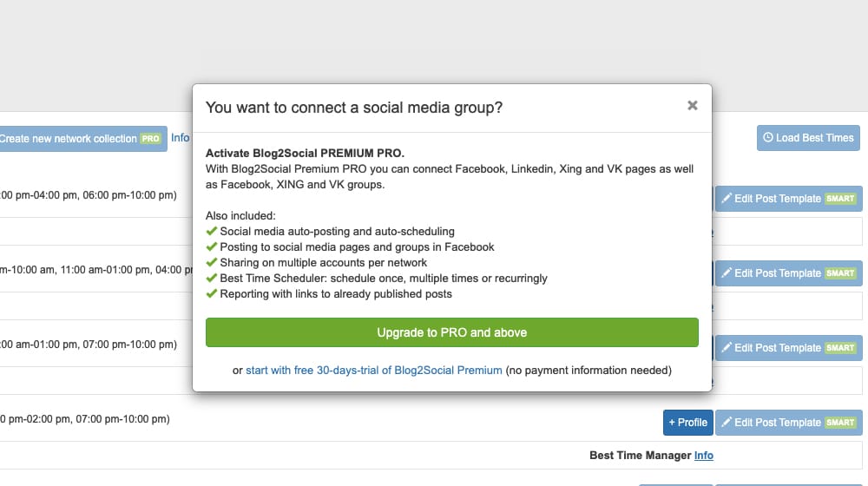Edit Post Template in the 02:00 pm, 07:00 pm-10:00 pm row
The height and width of the screenshot is (486, 868).
tap(788, 423)
